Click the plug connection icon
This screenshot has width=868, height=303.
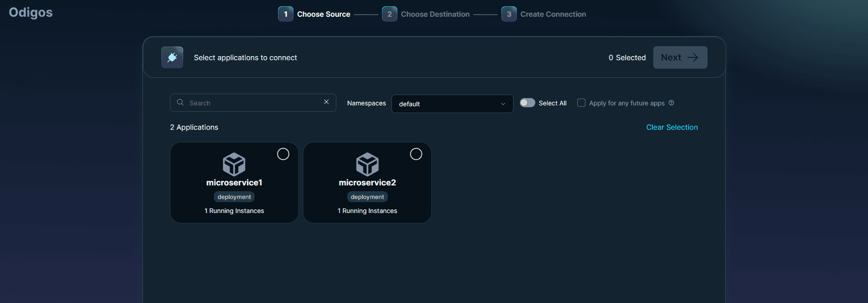pos(172,57)
